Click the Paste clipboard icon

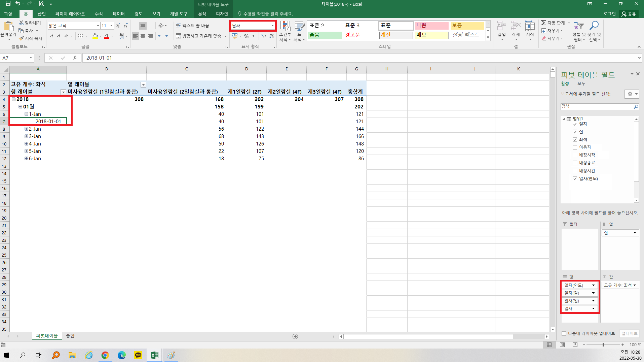(x=8, y=26)
